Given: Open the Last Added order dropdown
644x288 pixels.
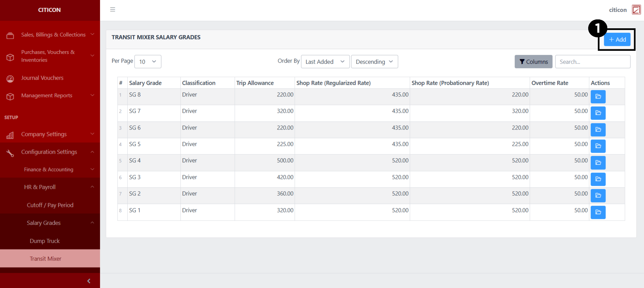Looking at the screenshot, I should [325, 62].
